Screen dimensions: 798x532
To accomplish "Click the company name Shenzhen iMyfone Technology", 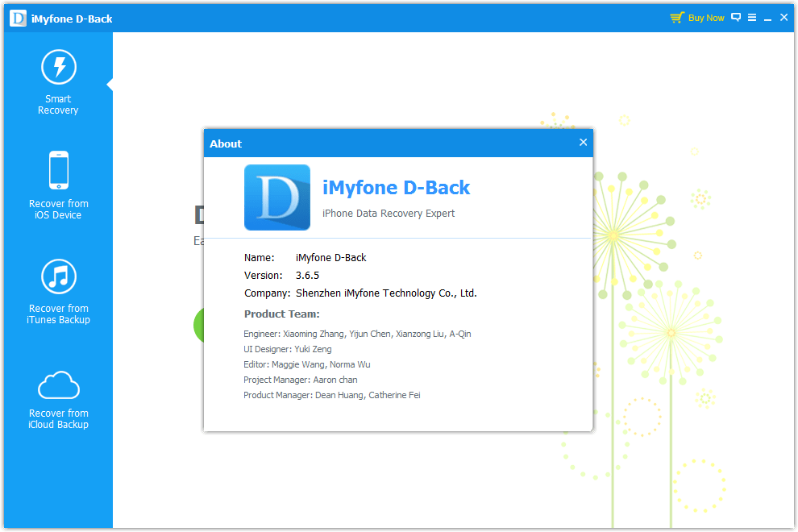I will click(x=386, y=293).
